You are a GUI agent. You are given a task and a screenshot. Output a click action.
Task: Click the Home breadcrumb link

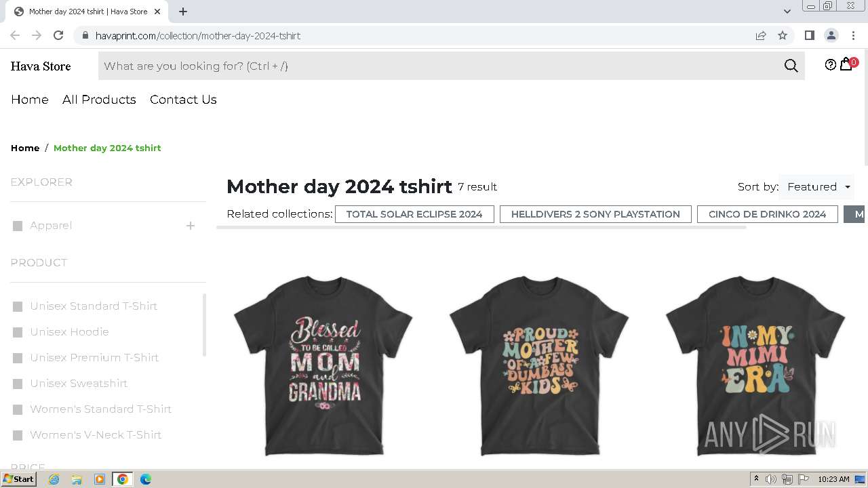point(25,148)
